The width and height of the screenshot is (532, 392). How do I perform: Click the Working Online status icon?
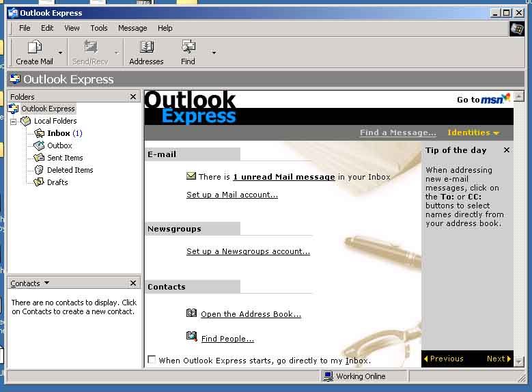[328, 376]
